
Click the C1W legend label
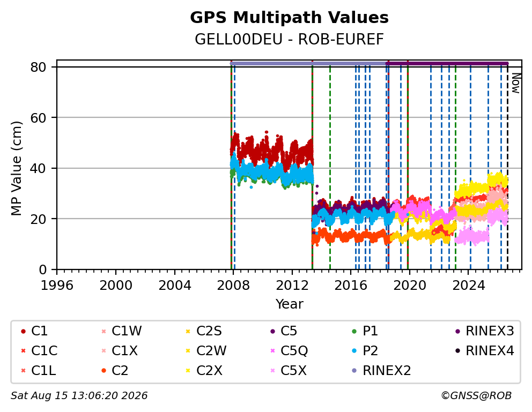pos(127,331)
